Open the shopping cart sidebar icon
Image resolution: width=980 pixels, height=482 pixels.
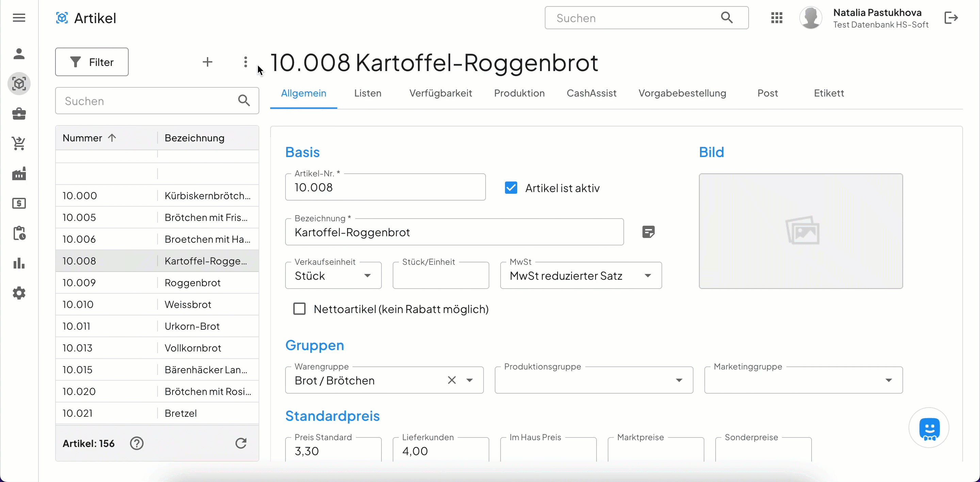point(19,144)
